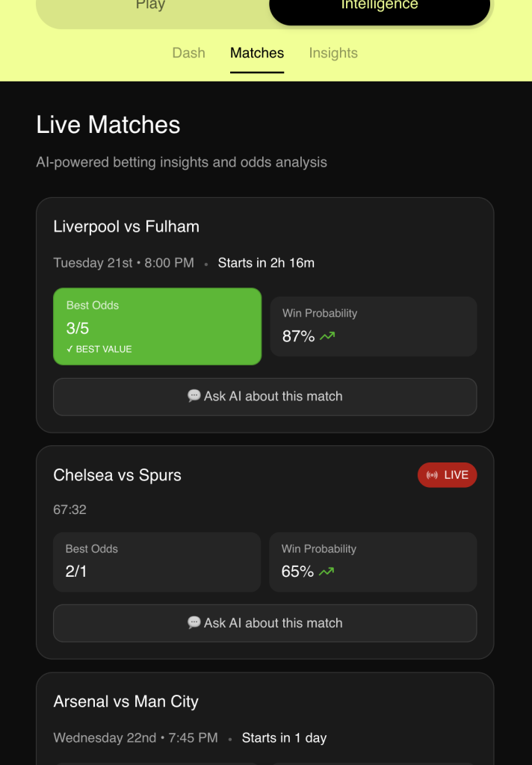532x765 pixels.
Task: Select the green 3/5 Best Odds box
Action: pyautogui.click(x=157, y=326)
